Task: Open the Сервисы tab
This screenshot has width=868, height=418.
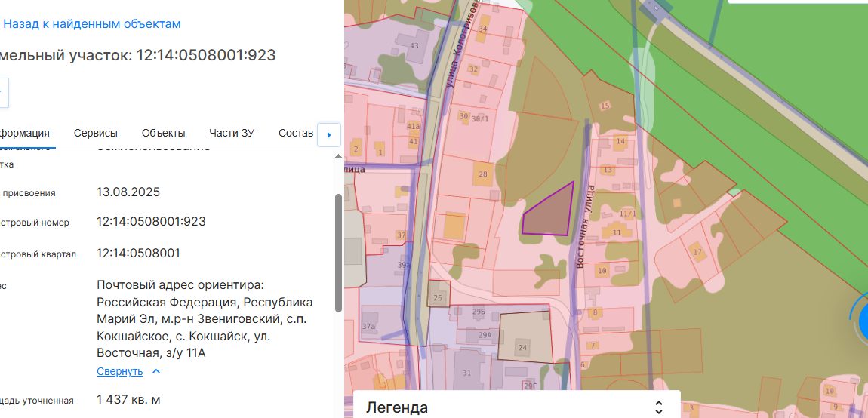Action: click(x=96, y=134)
